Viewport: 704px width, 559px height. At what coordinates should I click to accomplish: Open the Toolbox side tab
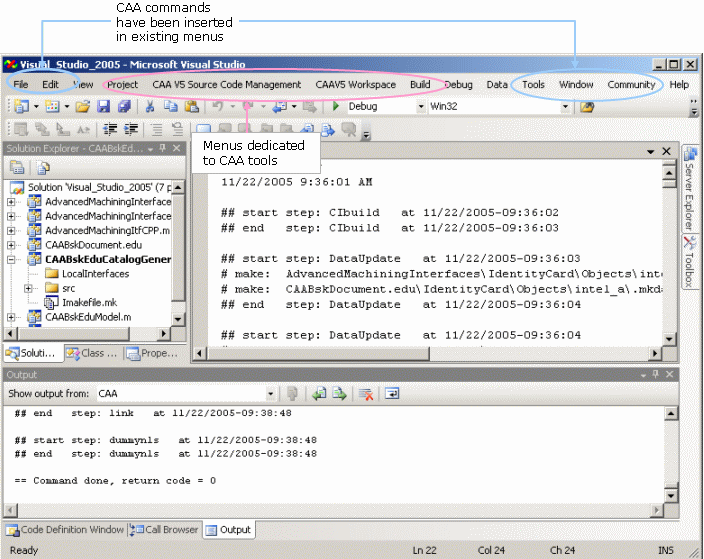pos(690,262)
